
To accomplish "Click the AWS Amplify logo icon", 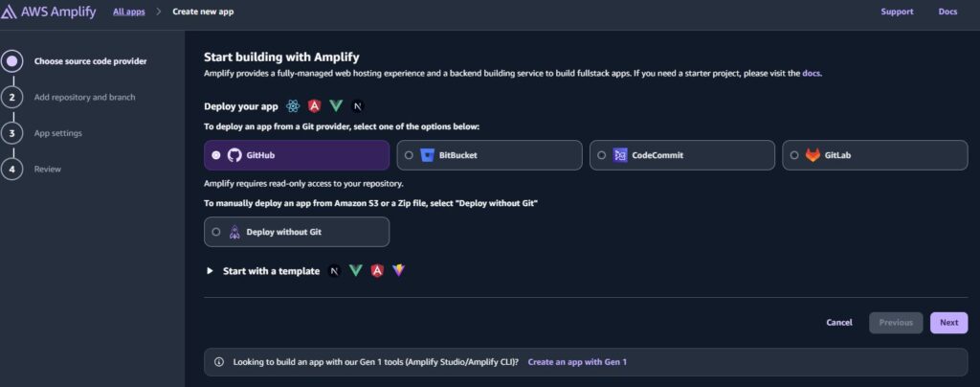I will (x=9, y=11).
